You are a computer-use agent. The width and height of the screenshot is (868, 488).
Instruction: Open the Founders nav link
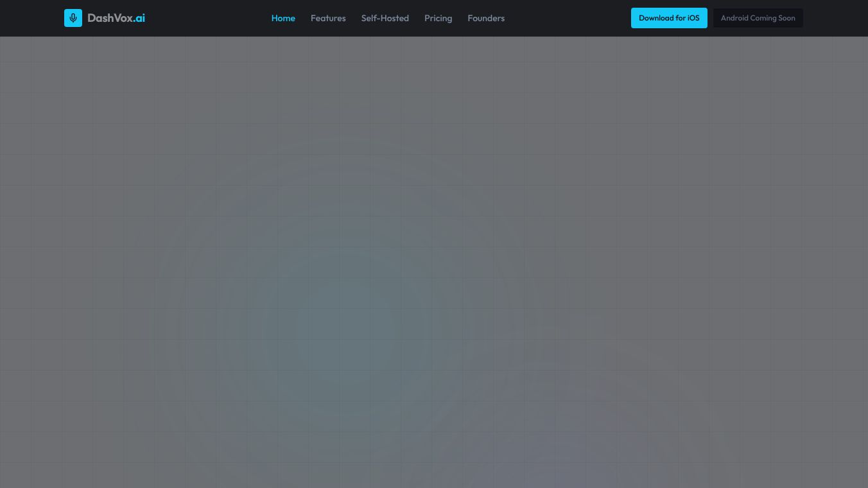(x=486, y=18)
